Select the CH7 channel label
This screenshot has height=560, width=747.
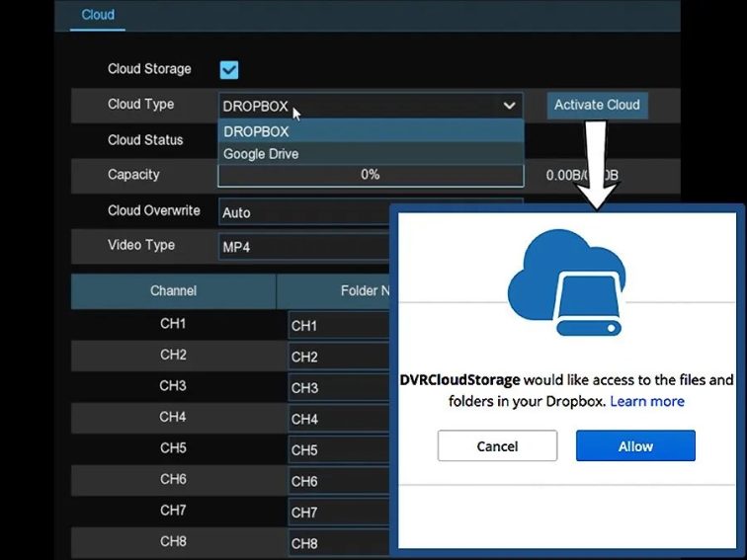[173, 510]
